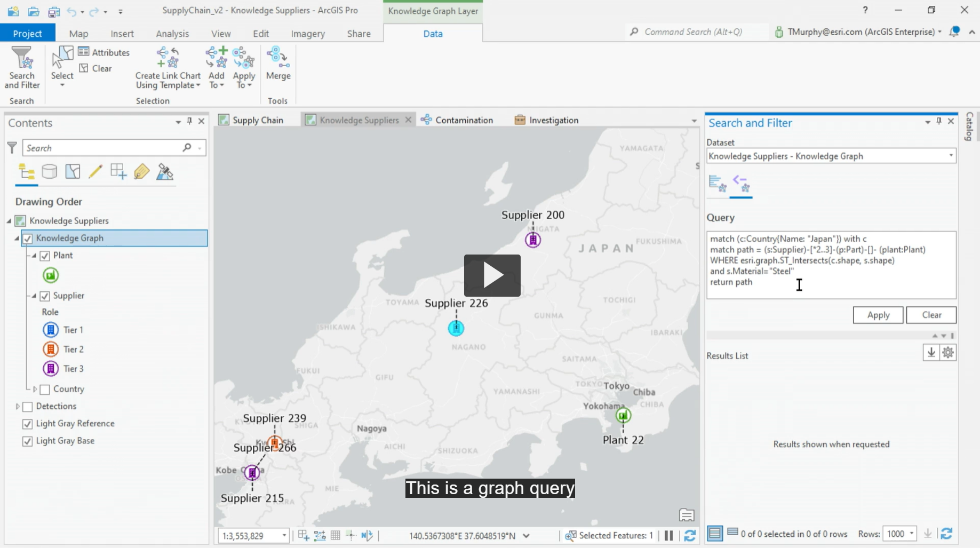Open the Catalog side pane
This screenshot has height=548, width=980.
click(x=969, y=126)
